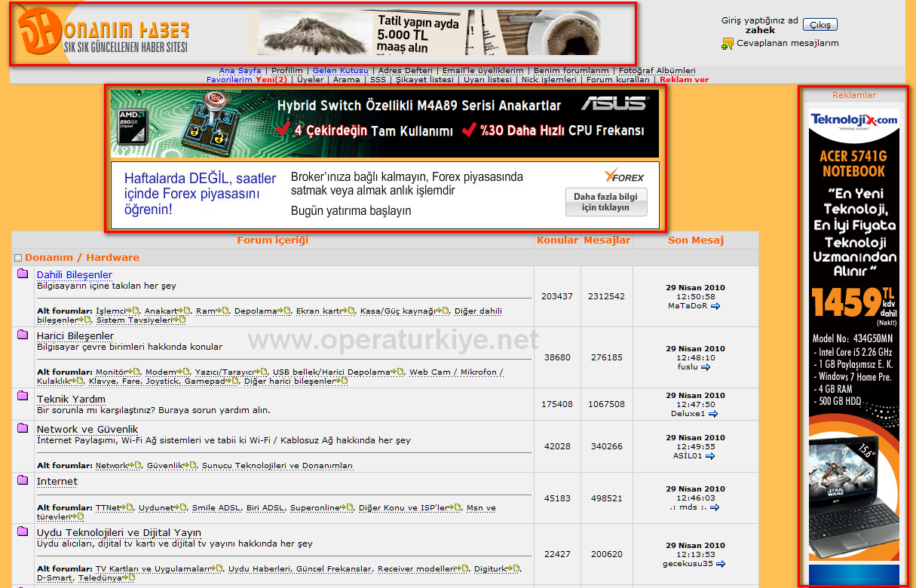This screenshot has height=588, width=916.
Task: Click the Çıkış logout button
Action: [x=820, y=25]
